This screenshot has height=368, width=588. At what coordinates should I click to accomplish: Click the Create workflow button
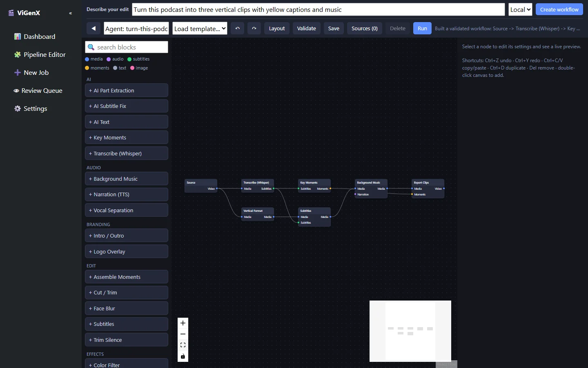click(x=559, y=9)
